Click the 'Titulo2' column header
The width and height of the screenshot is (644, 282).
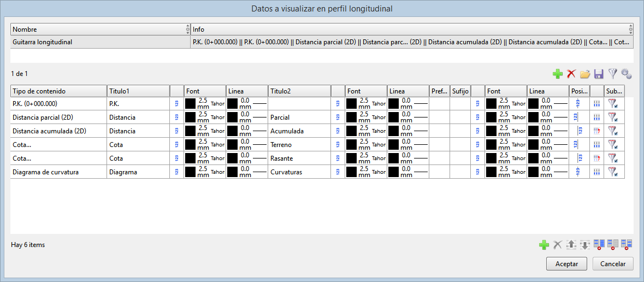(x=299, y=91)
